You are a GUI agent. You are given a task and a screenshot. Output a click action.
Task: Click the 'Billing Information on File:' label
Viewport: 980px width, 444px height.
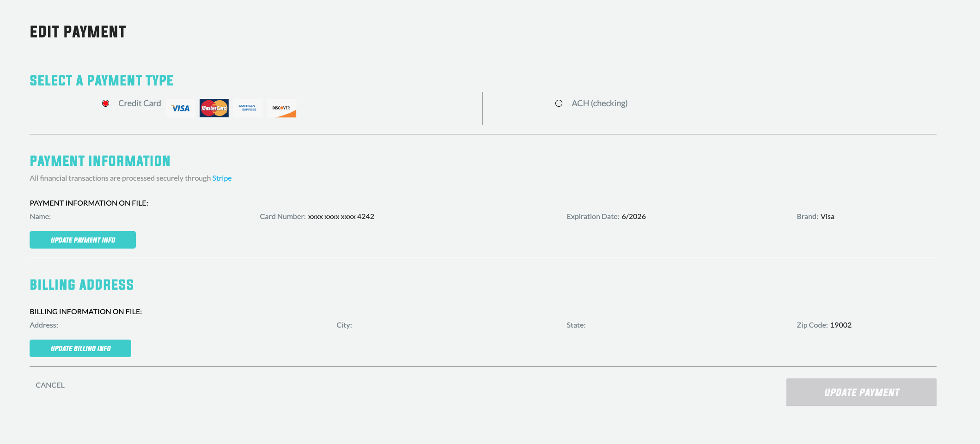(85, 312)
